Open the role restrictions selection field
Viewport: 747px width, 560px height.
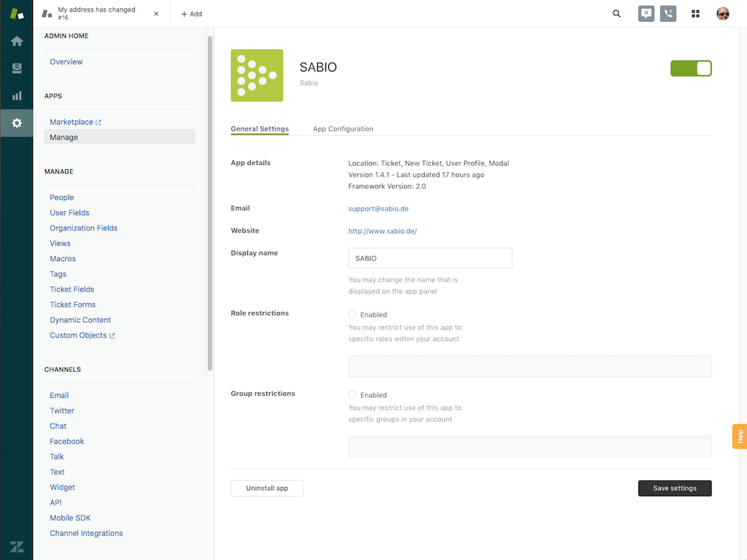(530, 366)
